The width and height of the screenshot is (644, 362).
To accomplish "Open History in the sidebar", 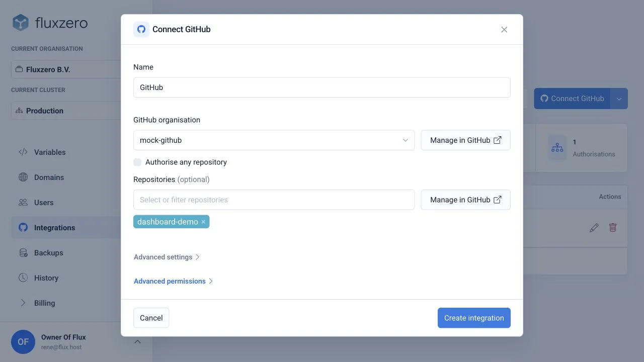I will pyautogui.click(x=66, y=278).
